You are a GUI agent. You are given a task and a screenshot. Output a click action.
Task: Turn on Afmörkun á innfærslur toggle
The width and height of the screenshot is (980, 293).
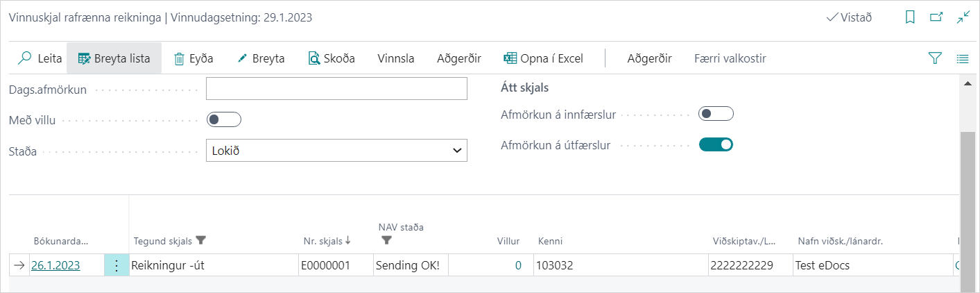pos(716,114)
